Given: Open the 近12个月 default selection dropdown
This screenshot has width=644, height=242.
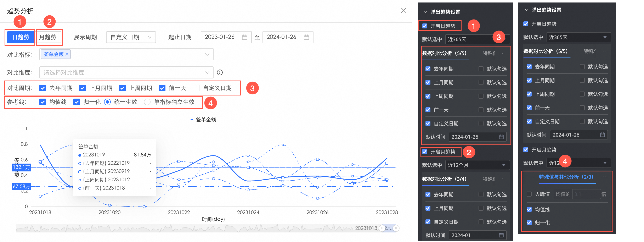Looking at the screenshot, I should pos(478,165).
